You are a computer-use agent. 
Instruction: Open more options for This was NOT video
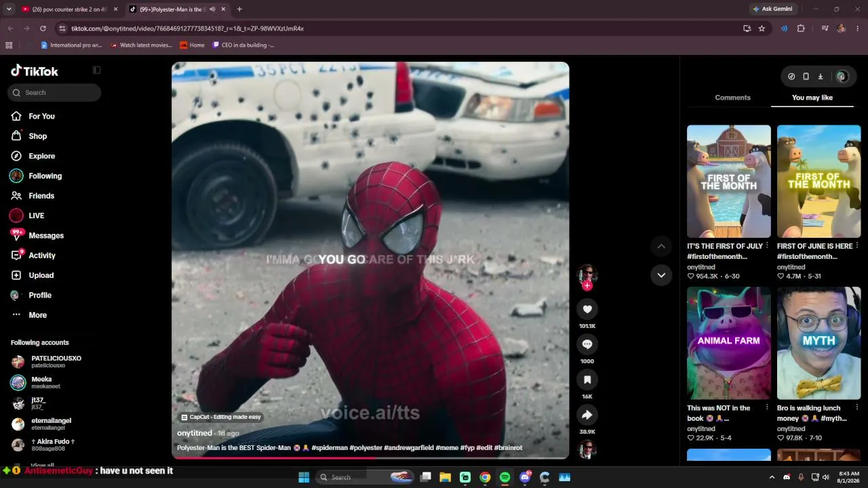click(768, 408)
